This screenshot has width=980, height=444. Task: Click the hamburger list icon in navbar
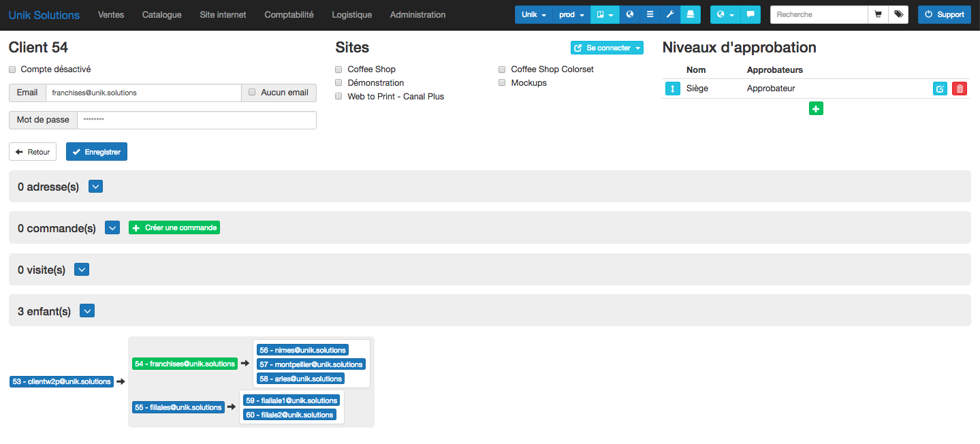[x=650, y=14]
